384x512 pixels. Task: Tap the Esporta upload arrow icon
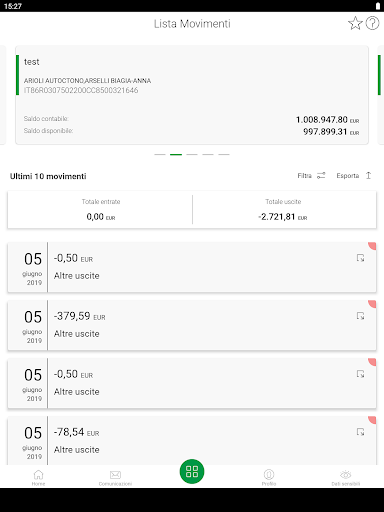click(368, 175)
